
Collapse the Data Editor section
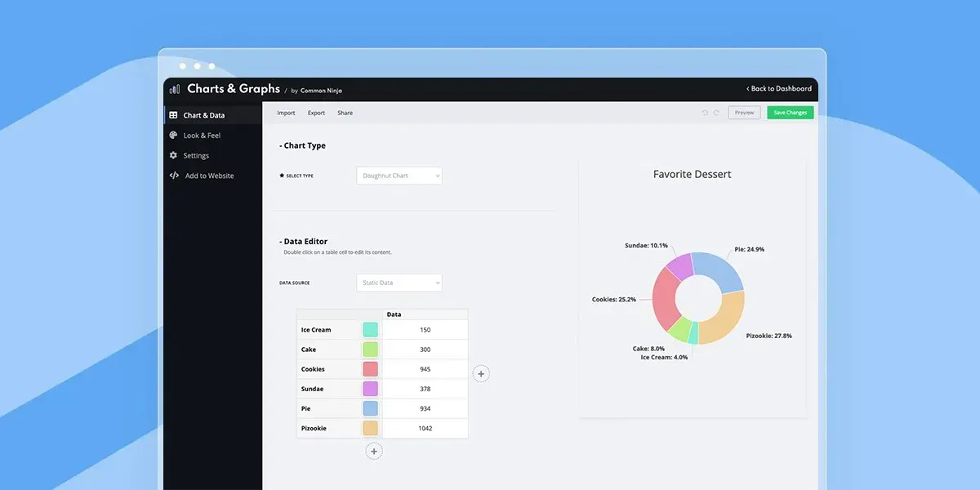click(x=303, y=242)
